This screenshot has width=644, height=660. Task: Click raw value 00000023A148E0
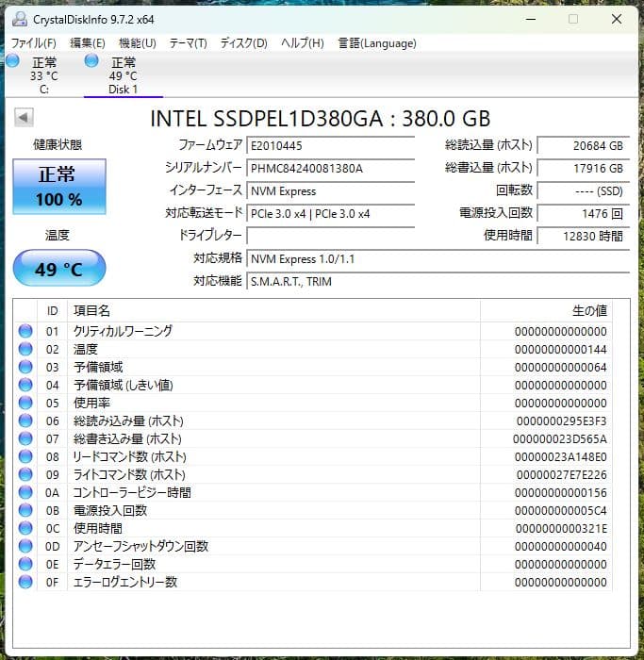(x=561, y=456)
